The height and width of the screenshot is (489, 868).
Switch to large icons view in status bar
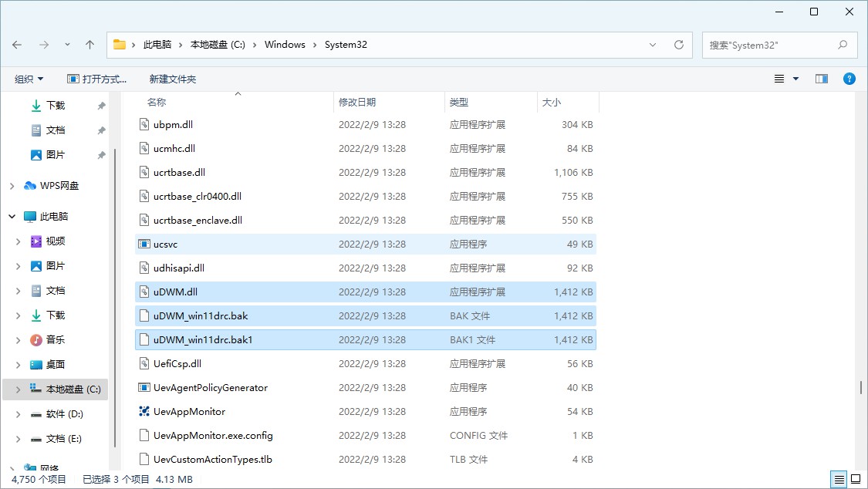point(855,479)
